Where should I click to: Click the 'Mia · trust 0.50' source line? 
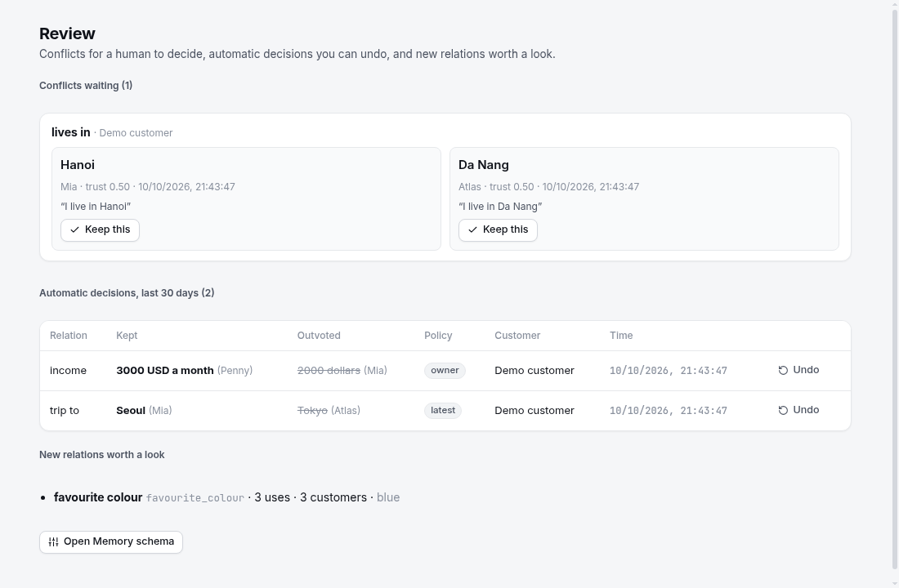[148, 187]
